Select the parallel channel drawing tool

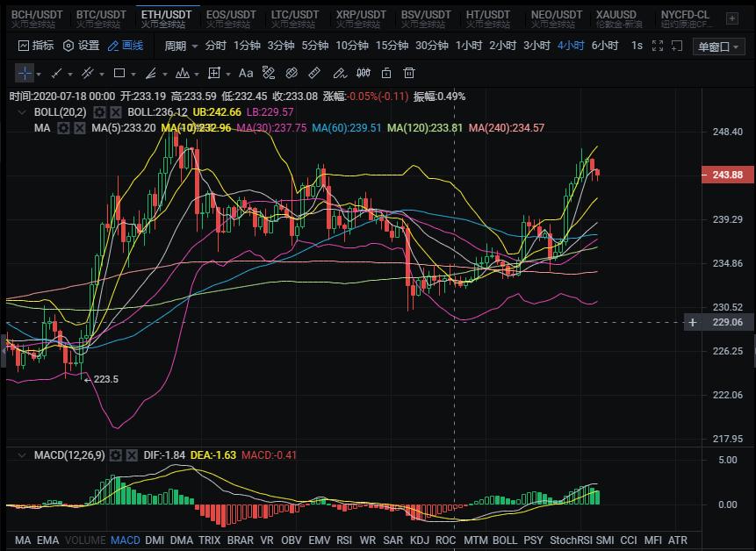[88, 73]
